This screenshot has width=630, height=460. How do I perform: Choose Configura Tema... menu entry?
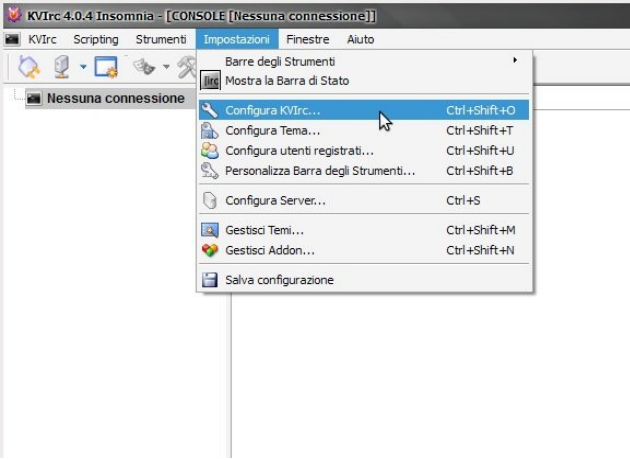tap(364, 131)
